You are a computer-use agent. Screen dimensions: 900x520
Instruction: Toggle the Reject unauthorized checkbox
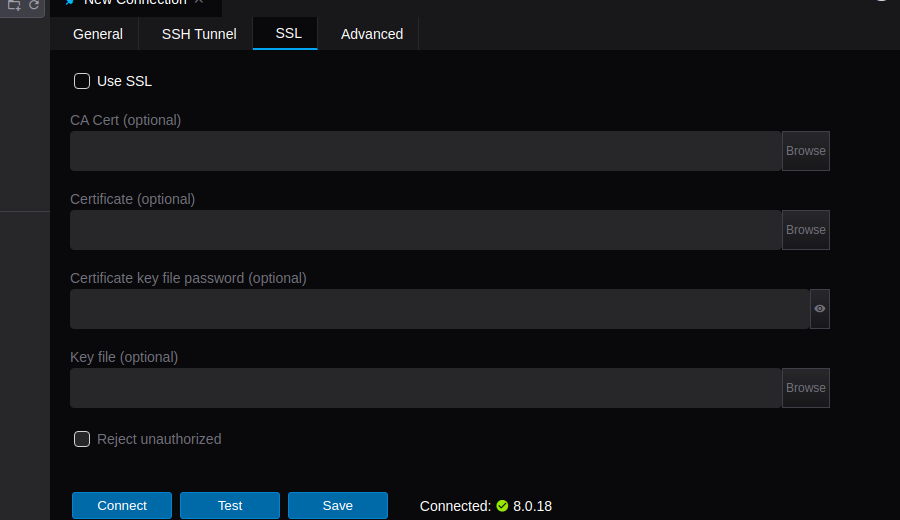tap(82, 439)
